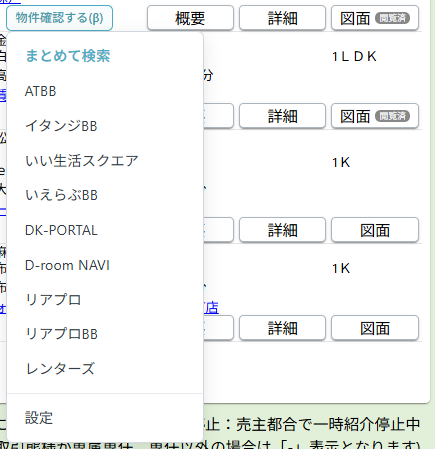The width and height of the screenshot is (435, 449).
Task: Click 詳細 button under the 1LDK listing
Action: 282,116
